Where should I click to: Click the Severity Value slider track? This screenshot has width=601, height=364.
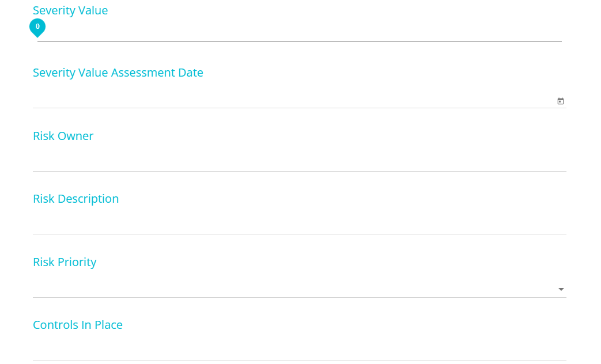point(300,41)
